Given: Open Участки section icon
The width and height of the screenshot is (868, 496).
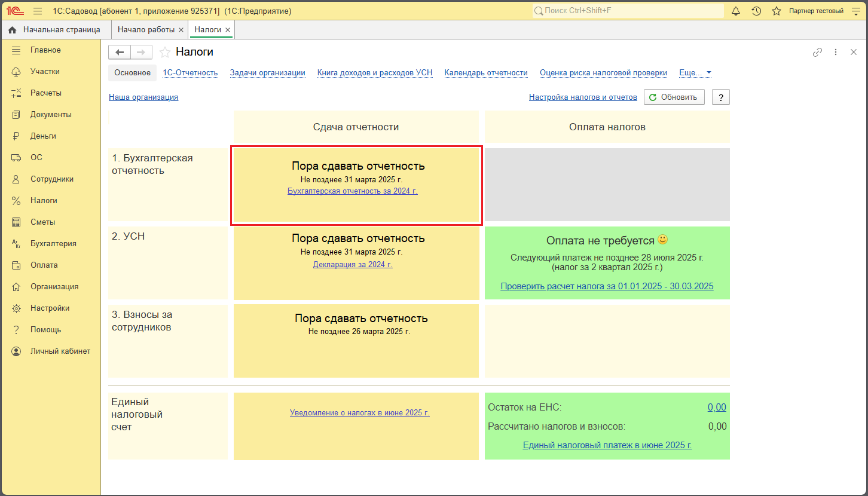Looking at the screenshot, I should pyautogui.click(x=16, y=72).
